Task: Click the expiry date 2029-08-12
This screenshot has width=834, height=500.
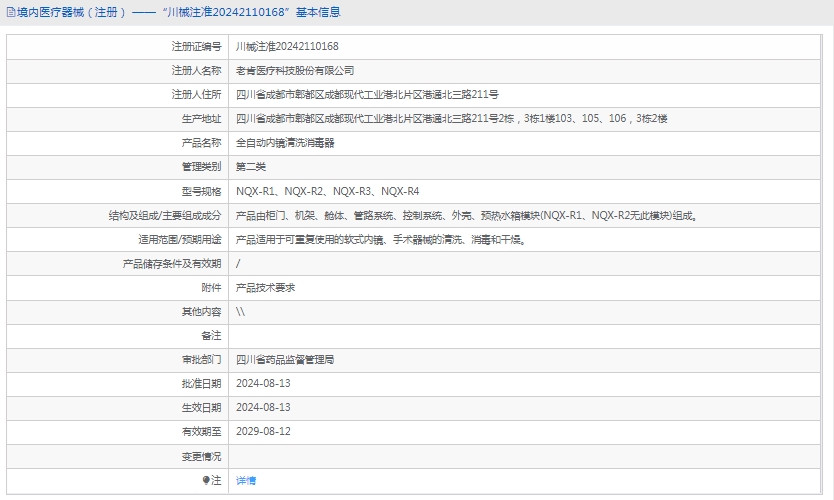Action: pyautogui.click(x=263, y=432)
